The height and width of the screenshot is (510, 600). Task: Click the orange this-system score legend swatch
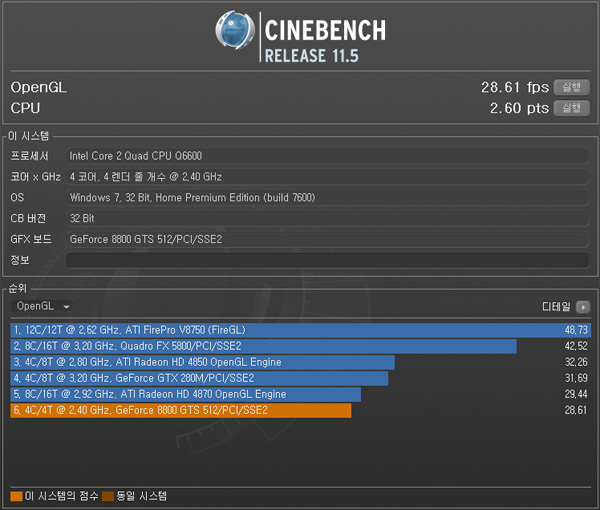[x=16, y=497]
